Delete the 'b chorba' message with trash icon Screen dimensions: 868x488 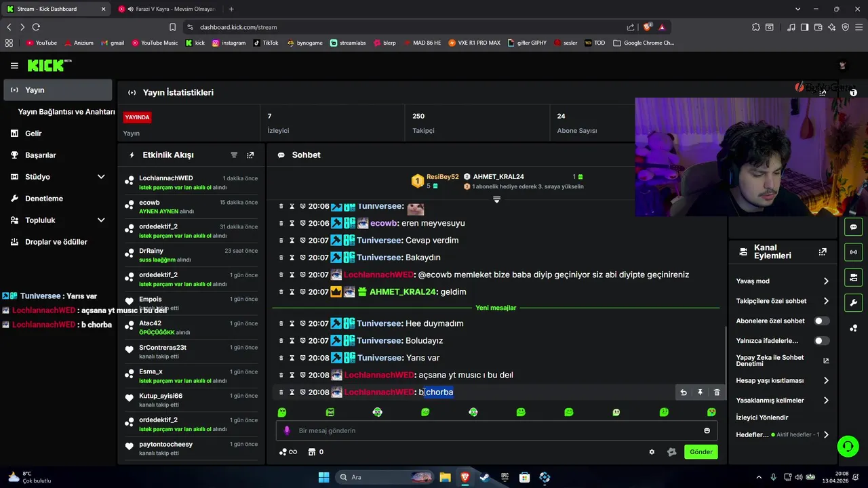(717, 392)
